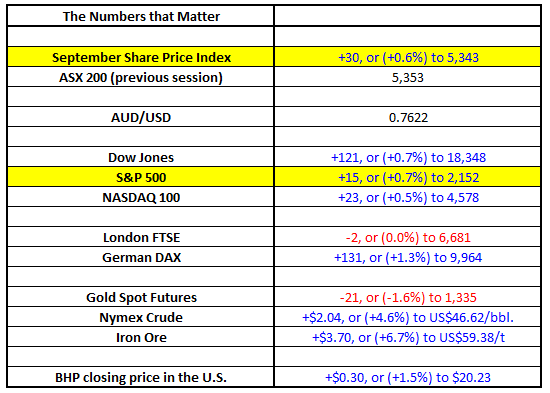Click the 0.7622 exchange rate cell
This screenshot has width=550, height=393.
point(408,117)
